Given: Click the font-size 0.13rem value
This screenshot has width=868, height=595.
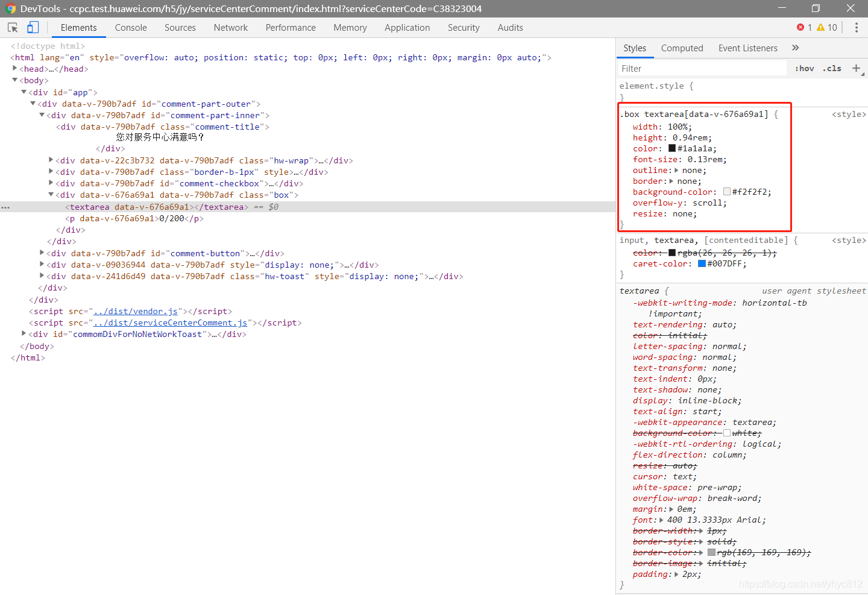Looking at the screenshot, I should pyautogui.click(x=705, y=159).
